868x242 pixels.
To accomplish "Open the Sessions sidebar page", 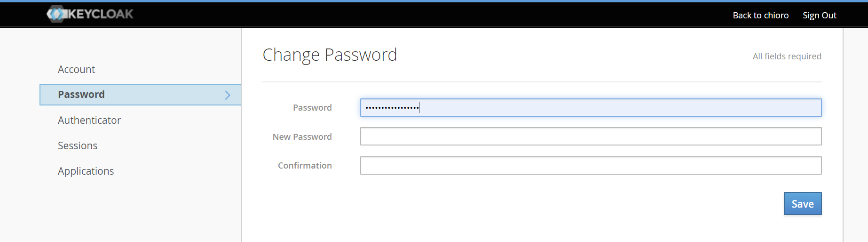I will [78, 146].
